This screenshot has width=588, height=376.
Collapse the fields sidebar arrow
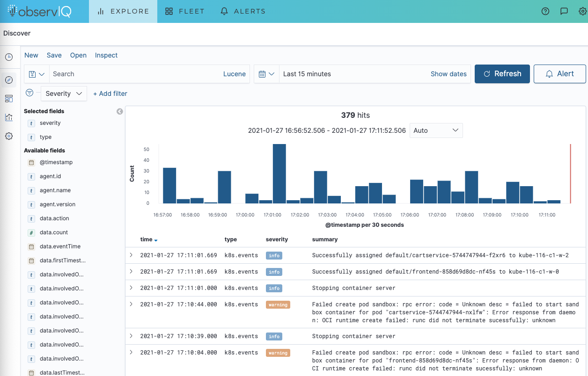(x=120, y=111)
